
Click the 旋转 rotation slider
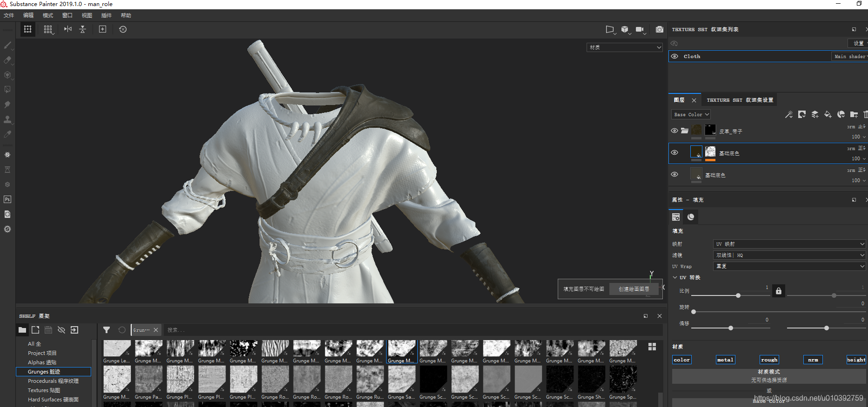pyautogui.click(x=779, y=312)
